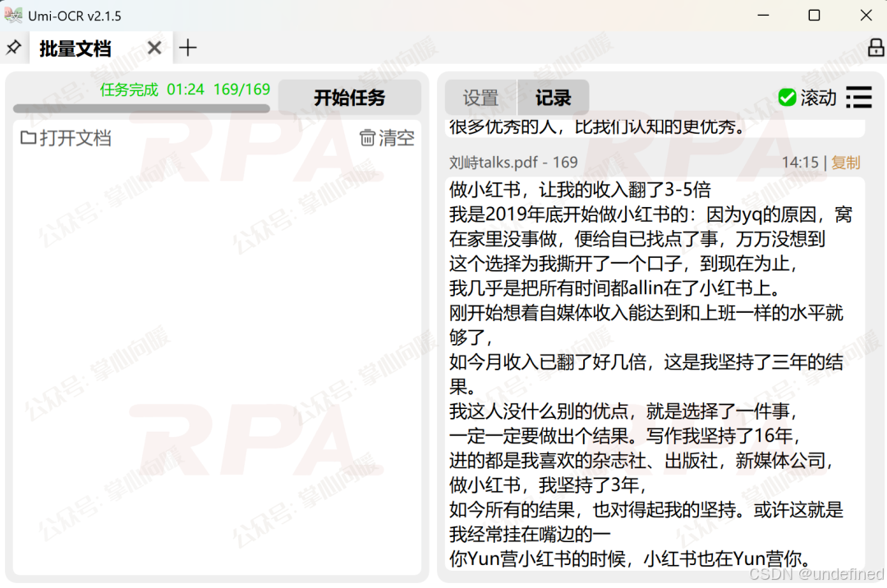Start the job with 开始任务
Screen dimensions: 887x588
[x=350, y=97]
